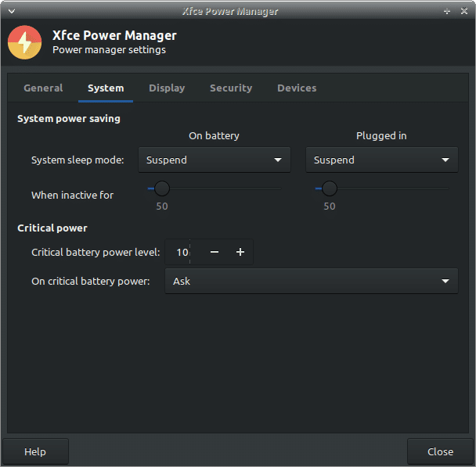
Task: Select the System tab
Action: point(106,88)
